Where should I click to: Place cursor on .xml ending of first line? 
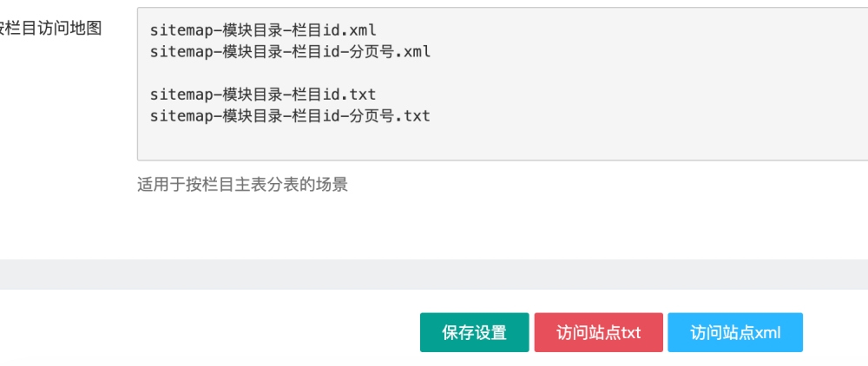pyautogui.click(x=361, y=30)
